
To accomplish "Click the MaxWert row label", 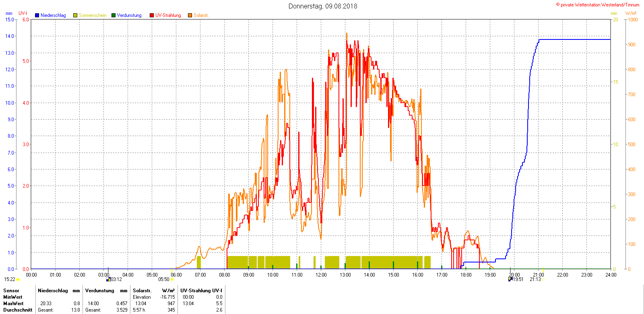I will point(13,304).
